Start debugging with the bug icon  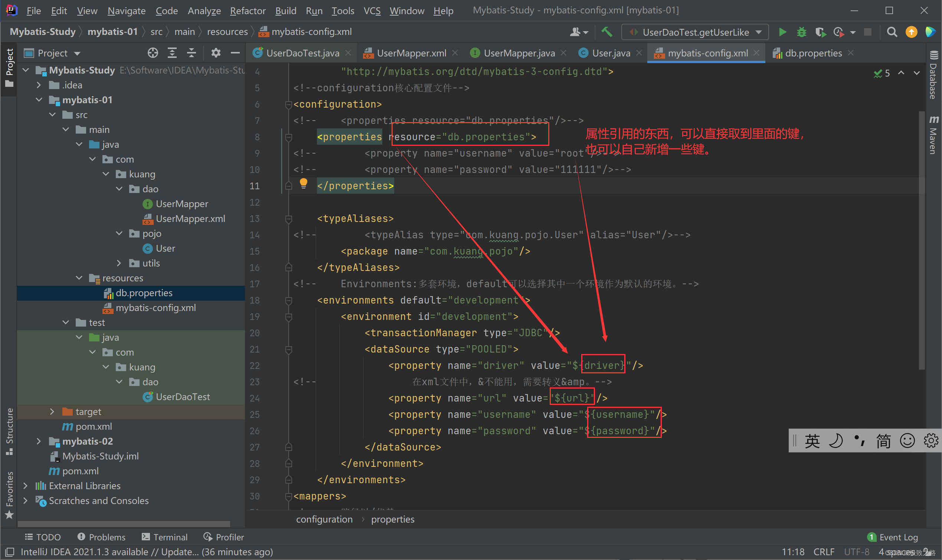(x=801, y=32)
